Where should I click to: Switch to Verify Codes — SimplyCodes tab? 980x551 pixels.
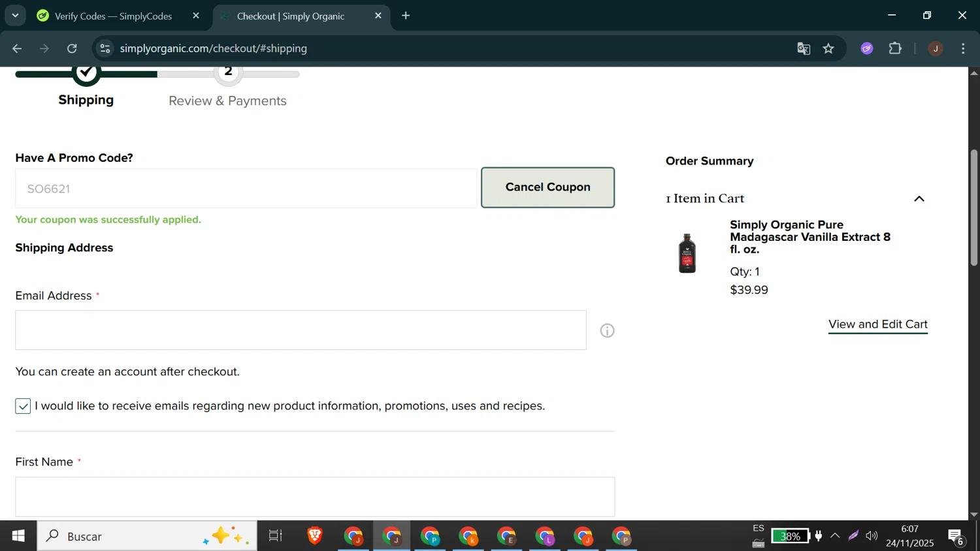[x=113, y=16]
